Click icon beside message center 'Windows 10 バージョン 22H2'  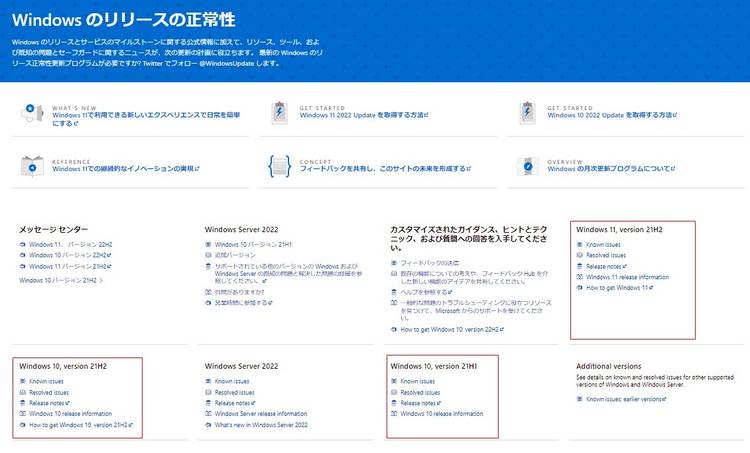point(22,255)
